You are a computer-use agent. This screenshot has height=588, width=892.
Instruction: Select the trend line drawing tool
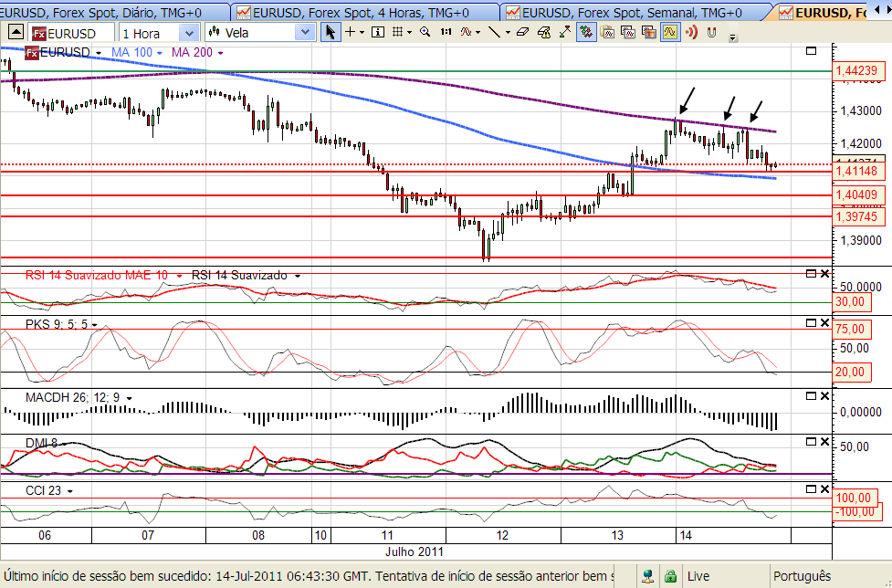coord(494,33)
